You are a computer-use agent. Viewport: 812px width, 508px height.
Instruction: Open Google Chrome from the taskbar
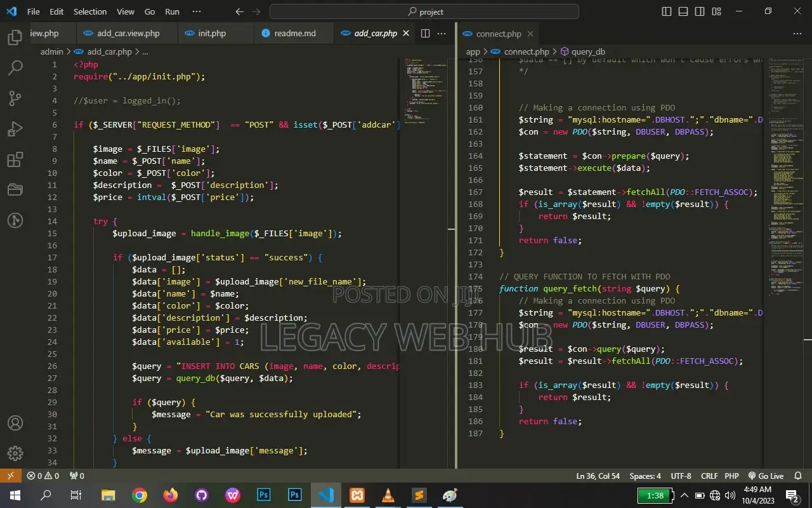pos(140,495)
